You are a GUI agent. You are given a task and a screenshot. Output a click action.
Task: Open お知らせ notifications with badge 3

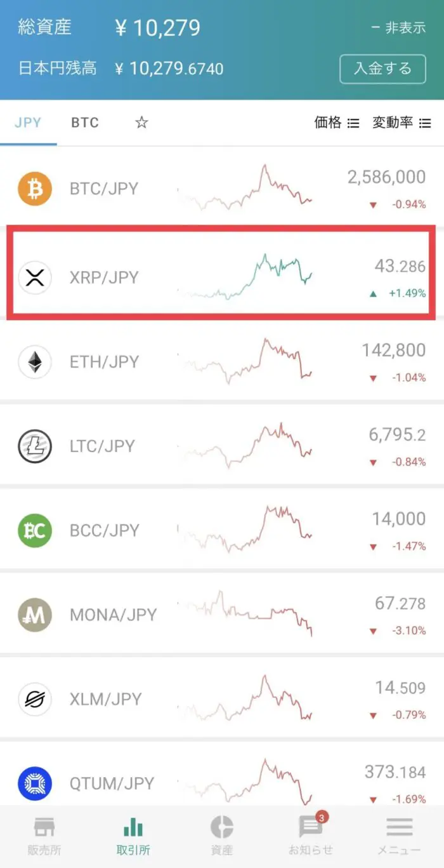point(310,835)
